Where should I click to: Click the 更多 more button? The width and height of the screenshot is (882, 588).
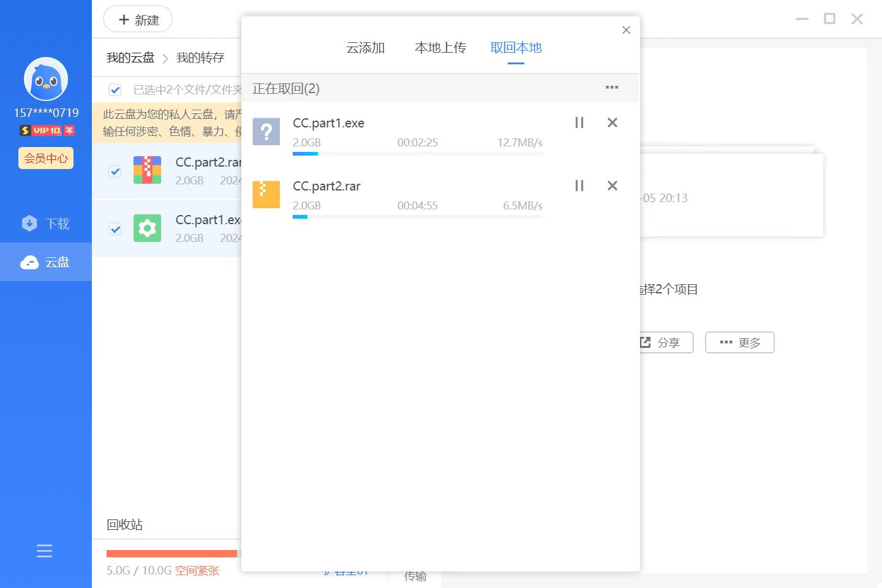coord(740,342)
